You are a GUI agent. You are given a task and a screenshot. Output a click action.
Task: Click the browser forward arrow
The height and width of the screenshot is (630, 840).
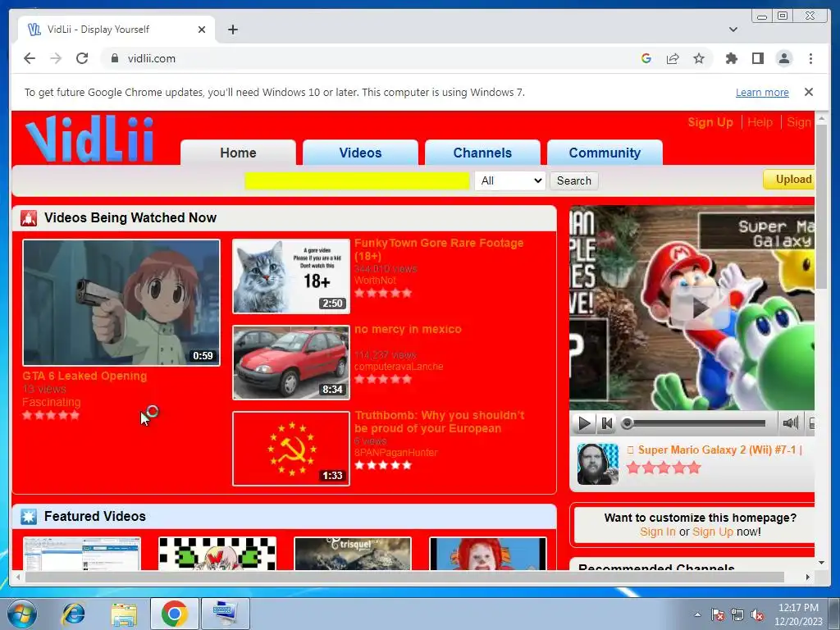[x=56, y=58]
